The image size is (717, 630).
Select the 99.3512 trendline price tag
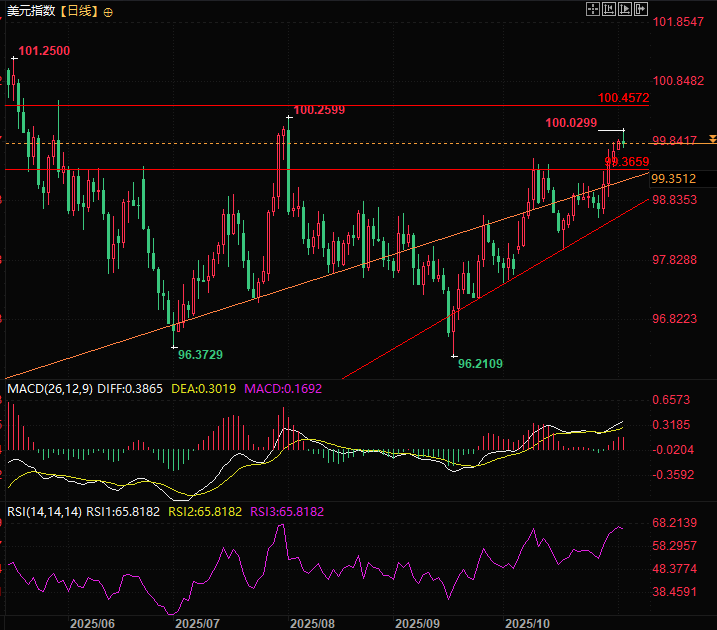(x=672, y=179)
